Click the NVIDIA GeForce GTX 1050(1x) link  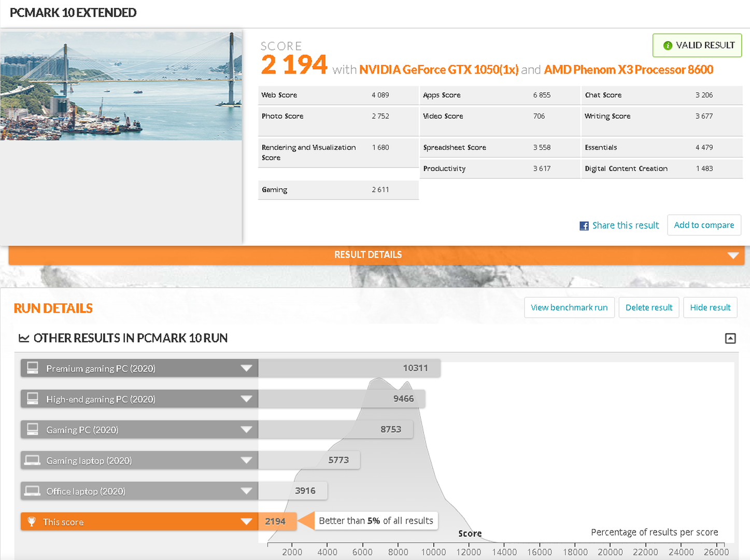pyautogui.click(x=438, y=69)
